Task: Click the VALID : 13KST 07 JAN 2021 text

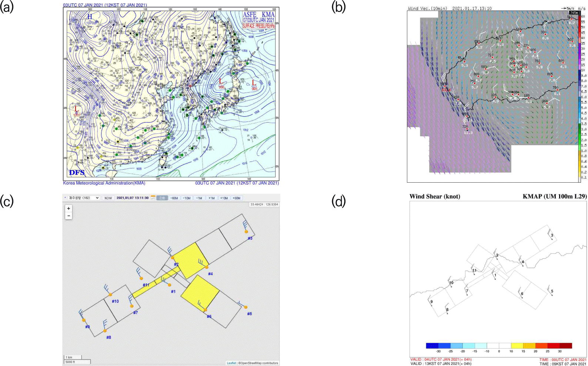Action: [441, 363]
